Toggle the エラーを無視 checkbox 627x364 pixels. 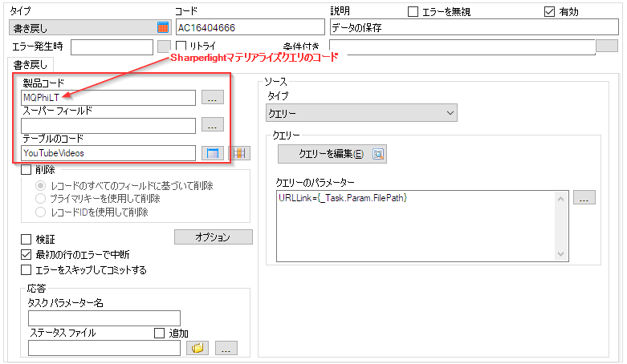tap(413, 12)
